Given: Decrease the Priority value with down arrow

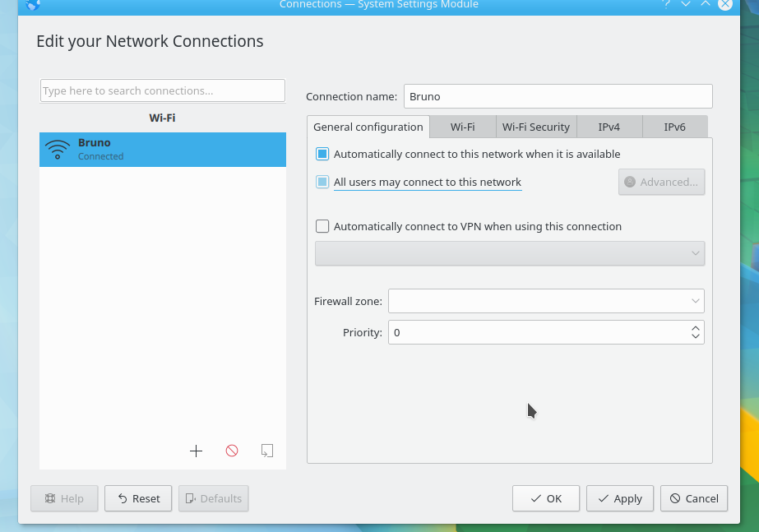Looking at the screenshot, I should [696, 337].
